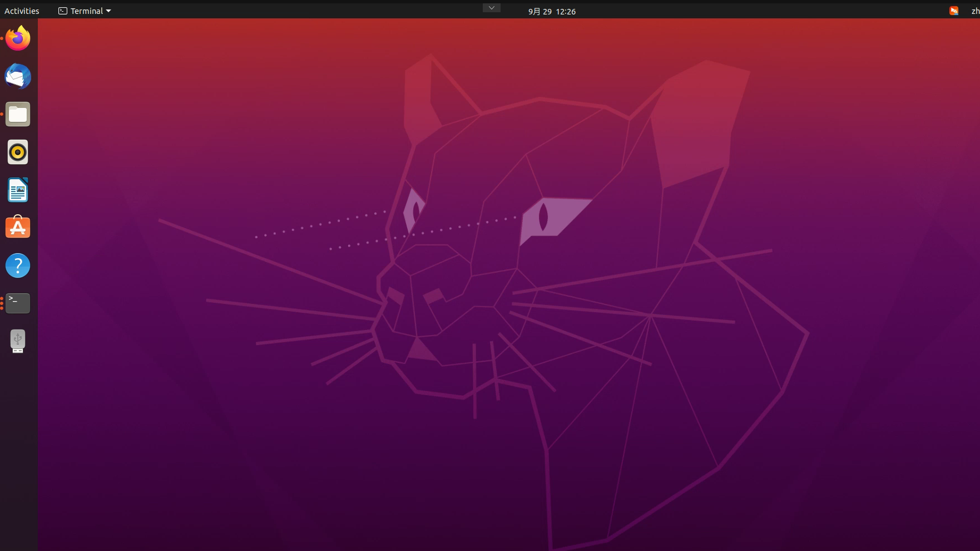This screenshot has height=551, width=980.
Task: Expand the top bar chevron dropdown
Action: pos(492,8)
